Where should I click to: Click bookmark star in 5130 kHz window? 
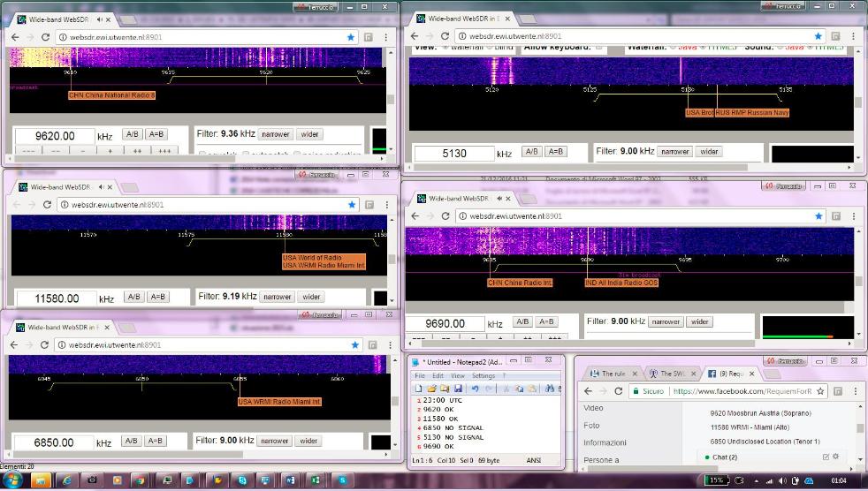819,36
